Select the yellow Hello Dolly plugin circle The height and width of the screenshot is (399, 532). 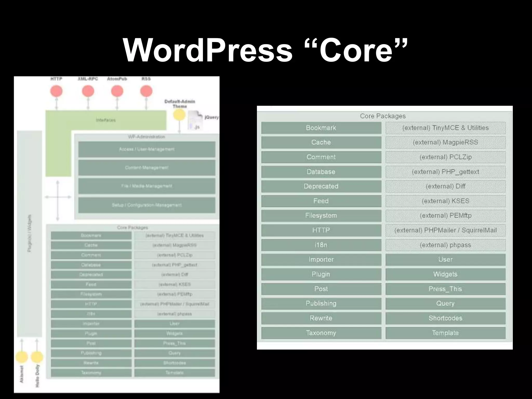37,357
